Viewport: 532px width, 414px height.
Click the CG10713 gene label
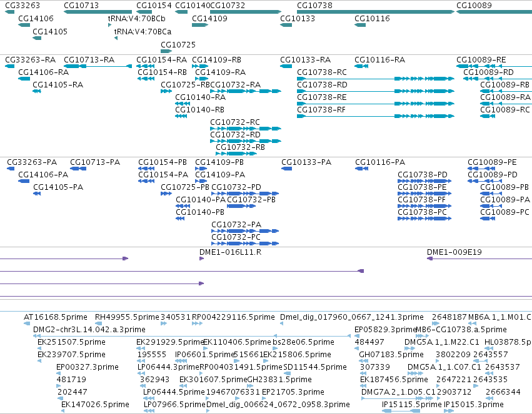[x=81, y=6]
